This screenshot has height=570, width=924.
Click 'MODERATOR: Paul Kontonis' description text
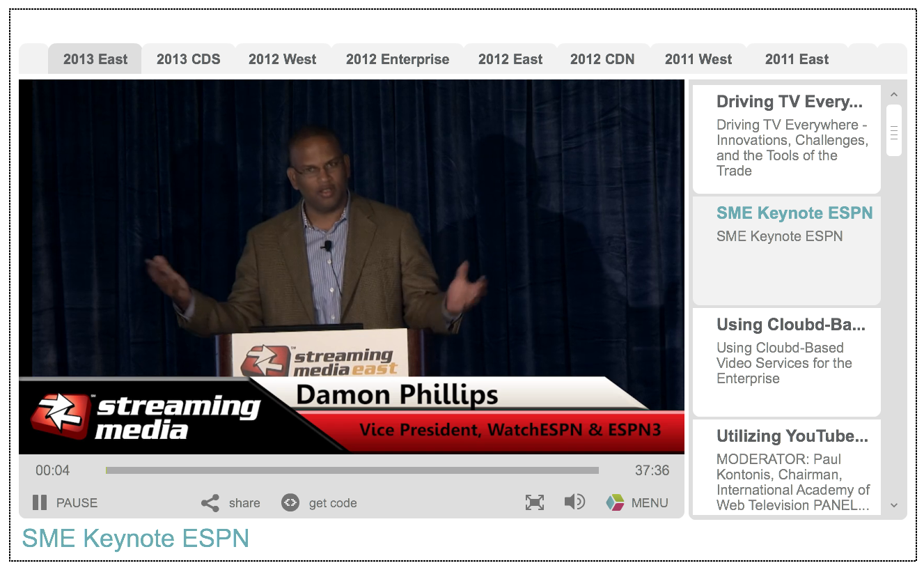[x=793, y=482]
